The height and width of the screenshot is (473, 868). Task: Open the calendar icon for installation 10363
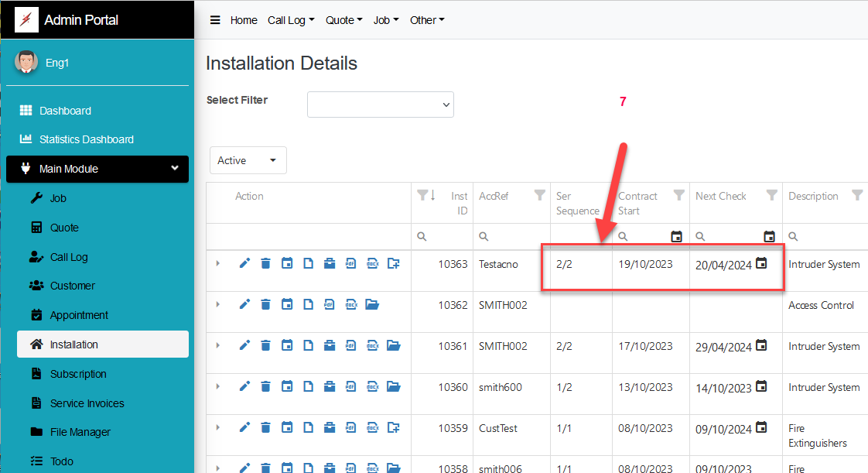click(287, 264)
